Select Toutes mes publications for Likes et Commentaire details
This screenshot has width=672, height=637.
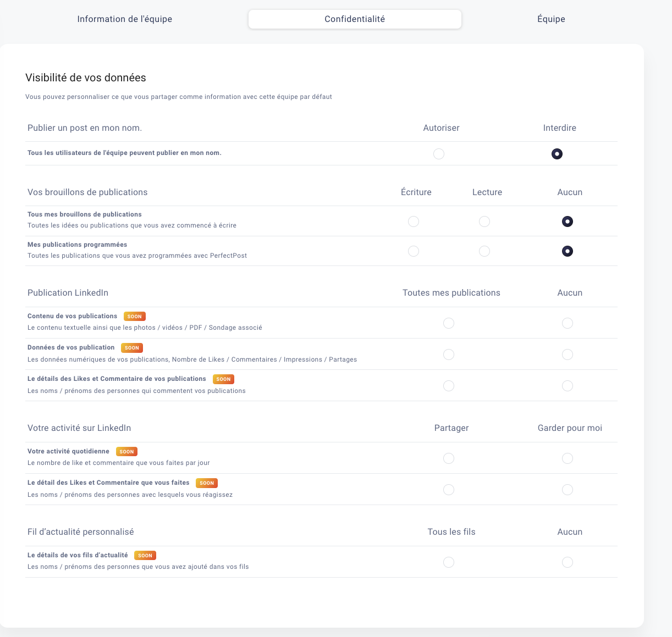pos(449,386)
